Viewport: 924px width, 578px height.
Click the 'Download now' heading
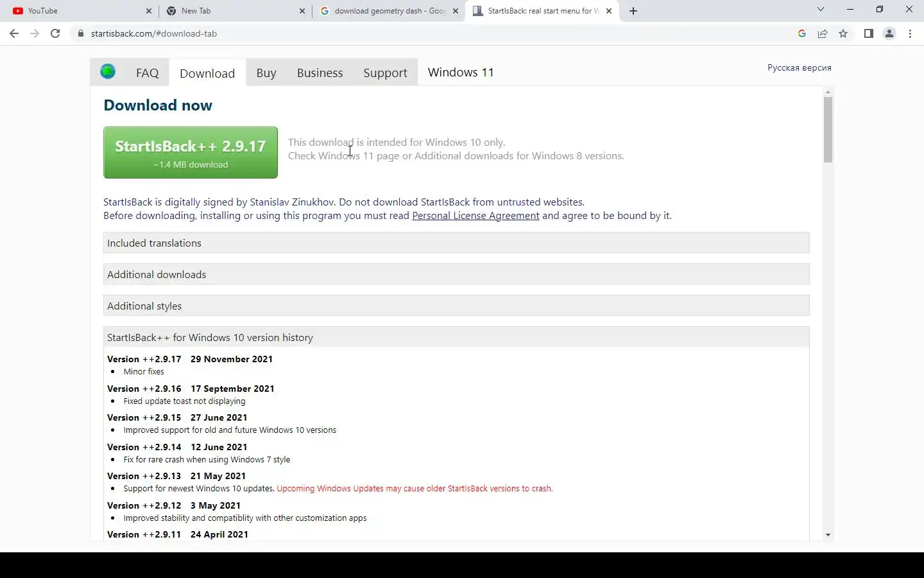[x=158, y=105]
